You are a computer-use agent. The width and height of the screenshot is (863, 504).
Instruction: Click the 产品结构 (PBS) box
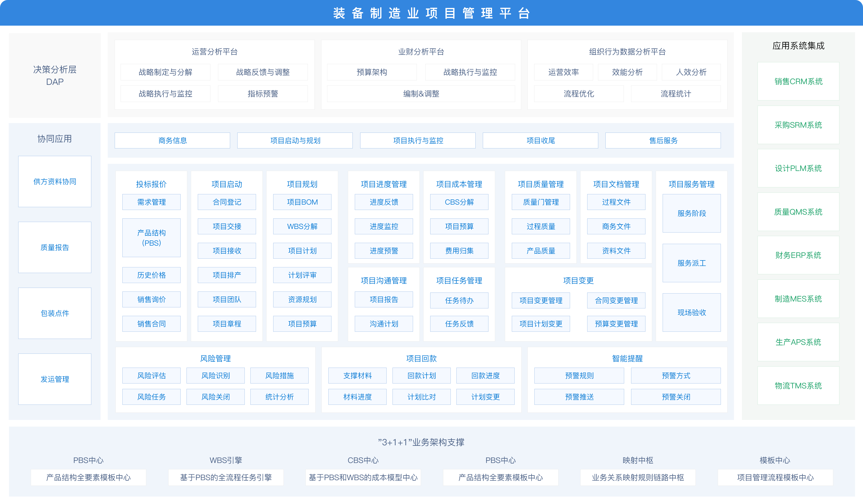coord(151,238)
